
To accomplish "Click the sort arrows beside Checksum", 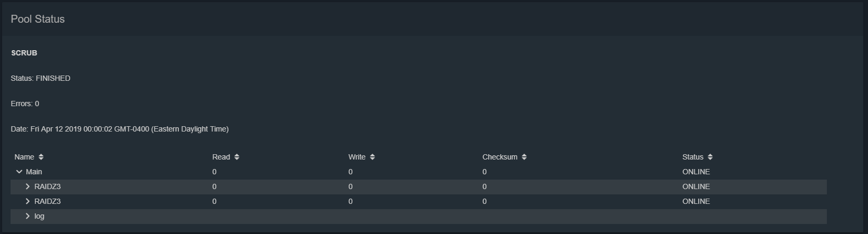I will pos(524,157).
